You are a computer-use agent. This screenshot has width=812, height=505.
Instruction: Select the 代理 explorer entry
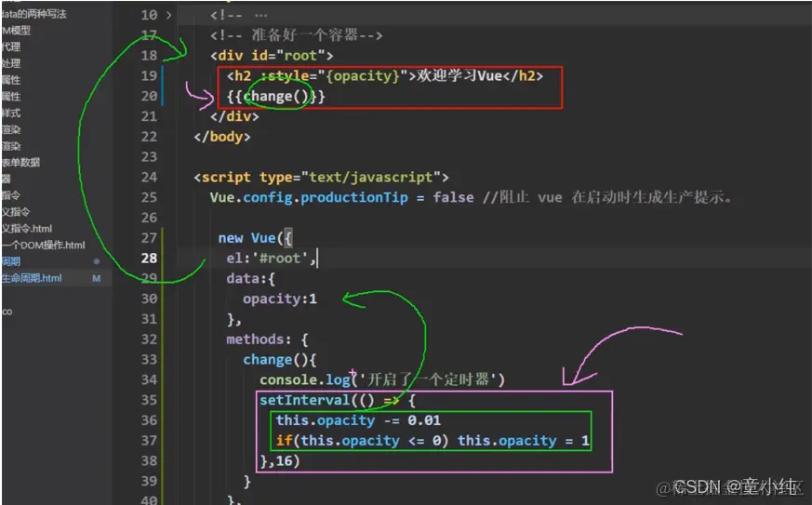tap(11, 47)
